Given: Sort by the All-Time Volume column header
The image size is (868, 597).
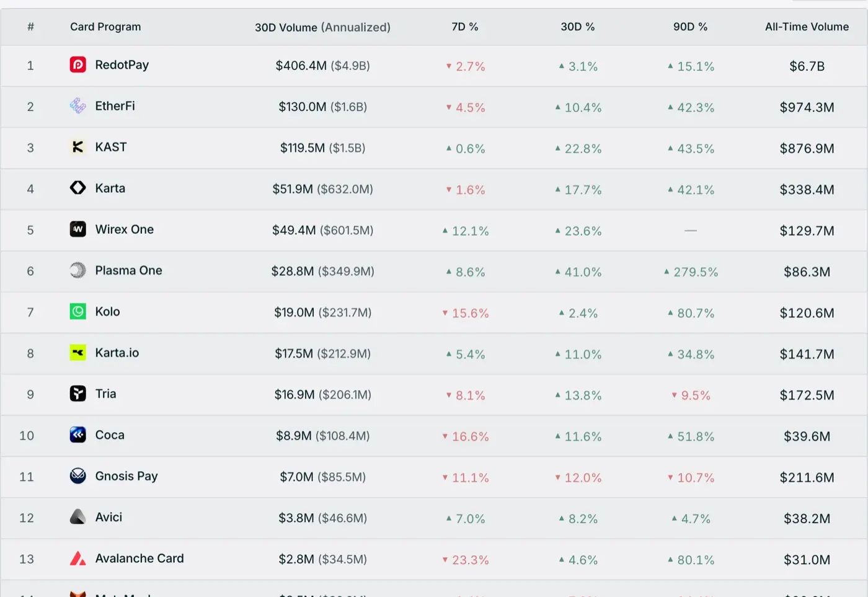Looking at the screenshot, I should click(807, 27).
